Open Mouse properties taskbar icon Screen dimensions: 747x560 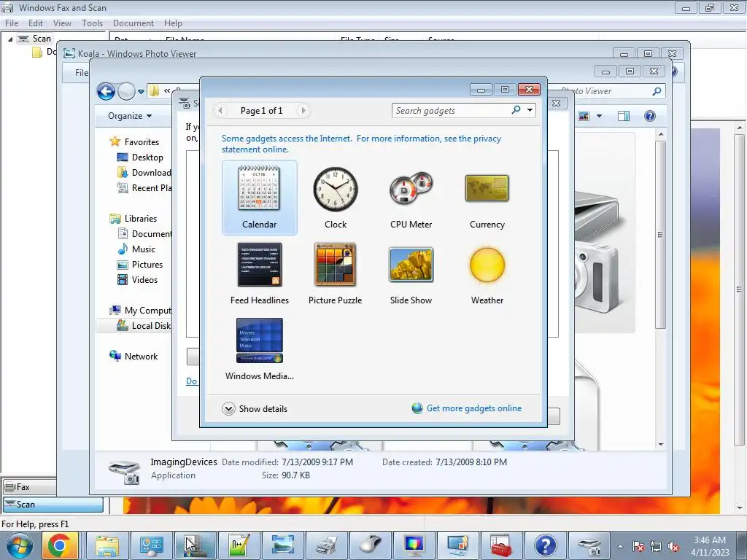[371, 545]
